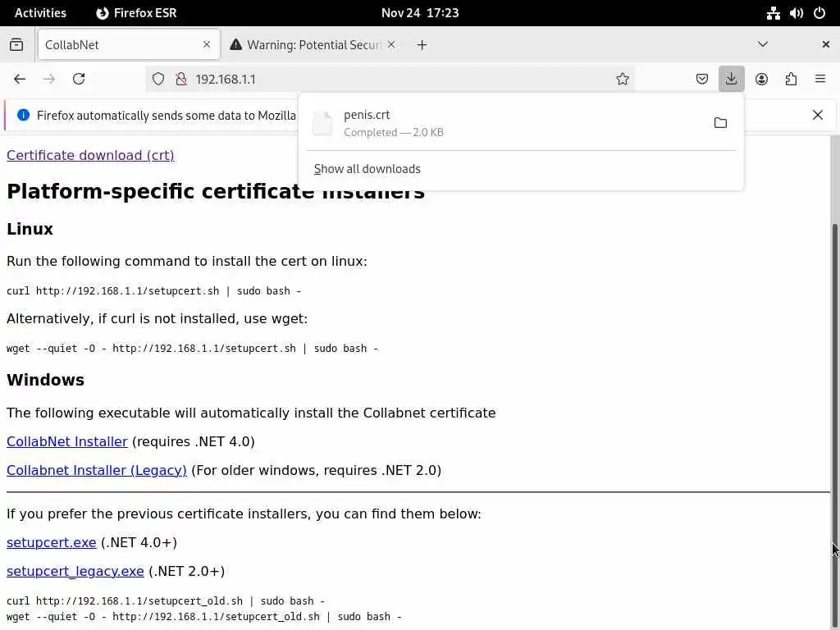Open Firefox account menu
Image resolution: width=840 pixels, height=630 pixels.
coord(761,79)
